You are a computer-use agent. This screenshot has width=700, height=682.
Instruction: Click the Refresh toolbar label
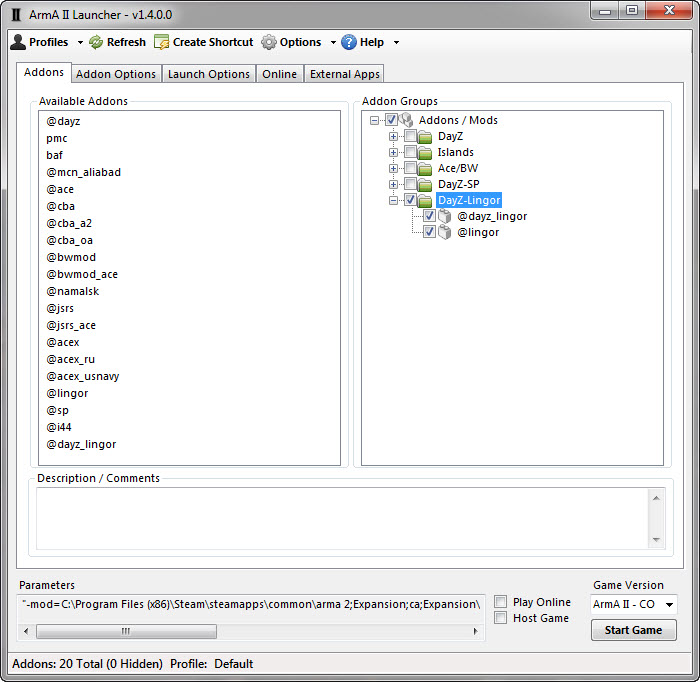point(126,42)
